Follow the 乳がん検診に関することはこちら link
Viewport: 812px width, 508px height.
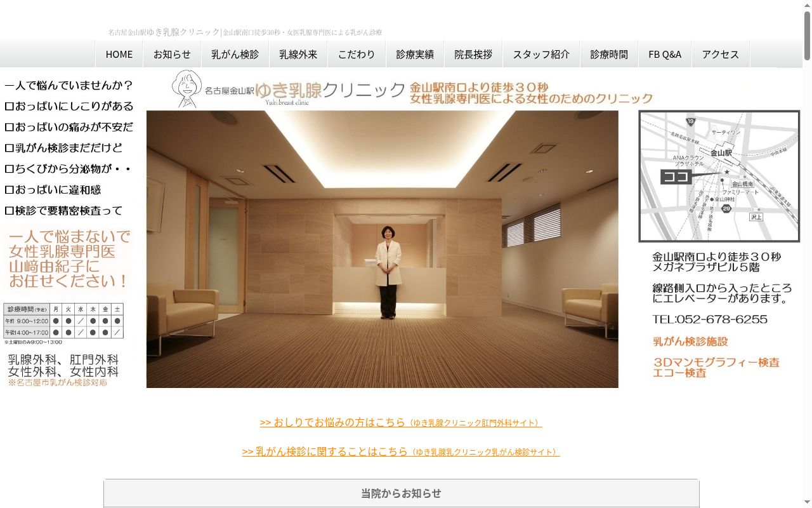tap(401, 451)
